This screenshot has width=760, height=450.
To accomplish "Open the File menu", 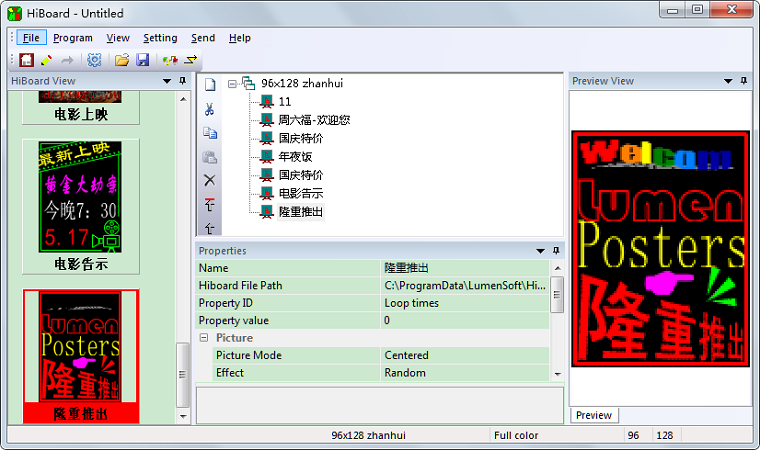I will 32,38.
